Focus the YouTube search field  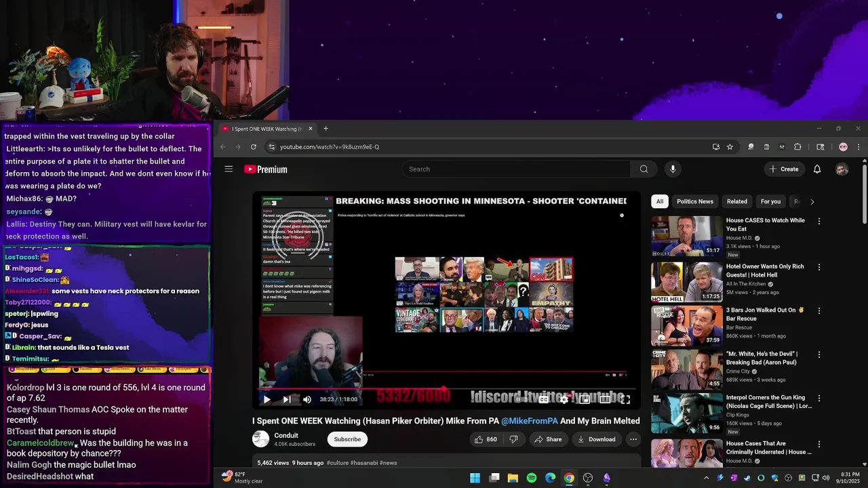coord(517,169)
